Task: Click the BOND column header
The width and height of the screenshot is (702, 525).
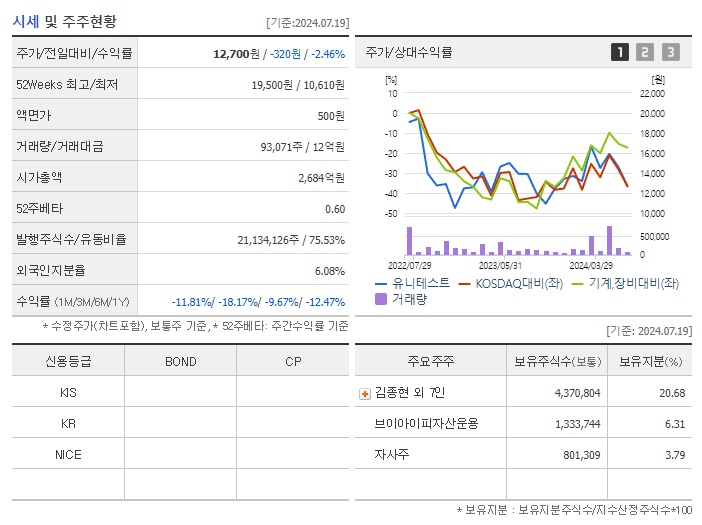Action: coord(180,361)
